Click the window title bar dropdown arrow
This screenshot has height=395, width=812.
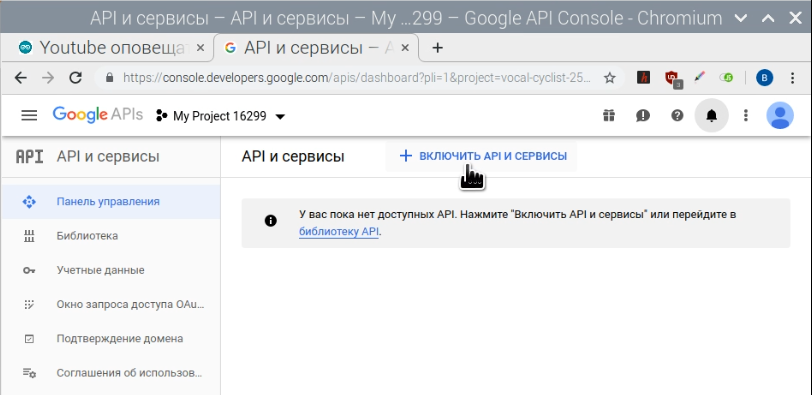[x=741, y=19]
